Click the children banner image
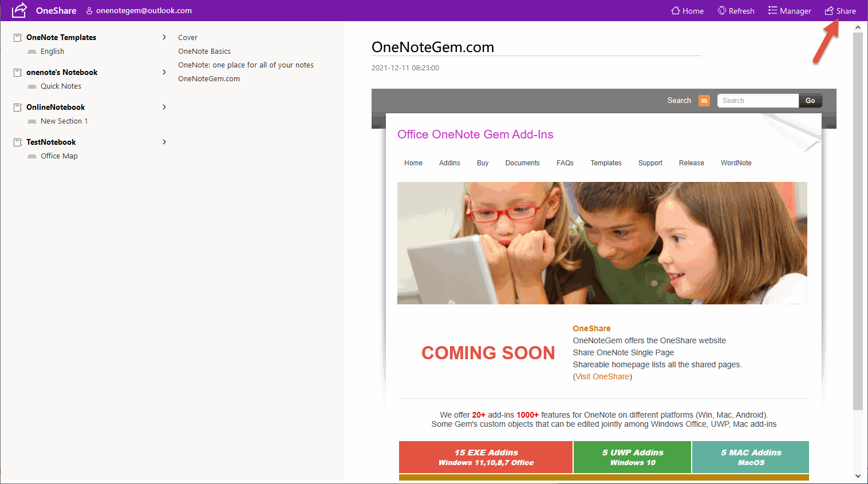The width and height of the screenshot is (868, 484). click(x=602, y=243)
